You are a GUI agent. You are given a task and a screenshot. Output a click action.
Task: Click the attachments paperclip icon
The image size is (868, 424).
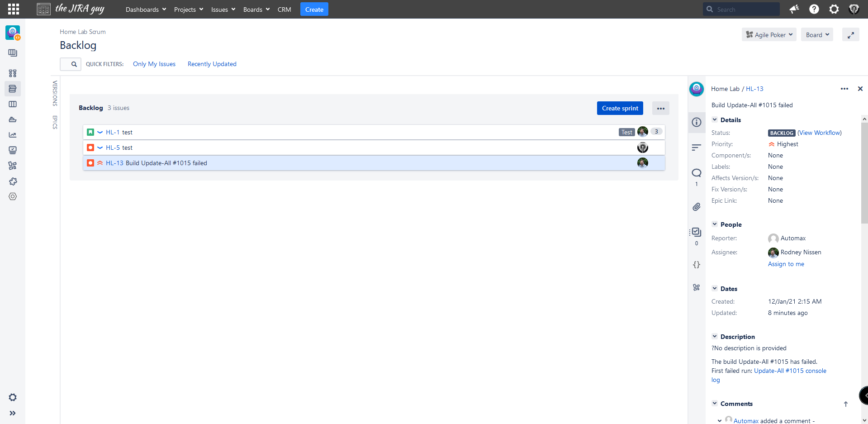[697, 207]
